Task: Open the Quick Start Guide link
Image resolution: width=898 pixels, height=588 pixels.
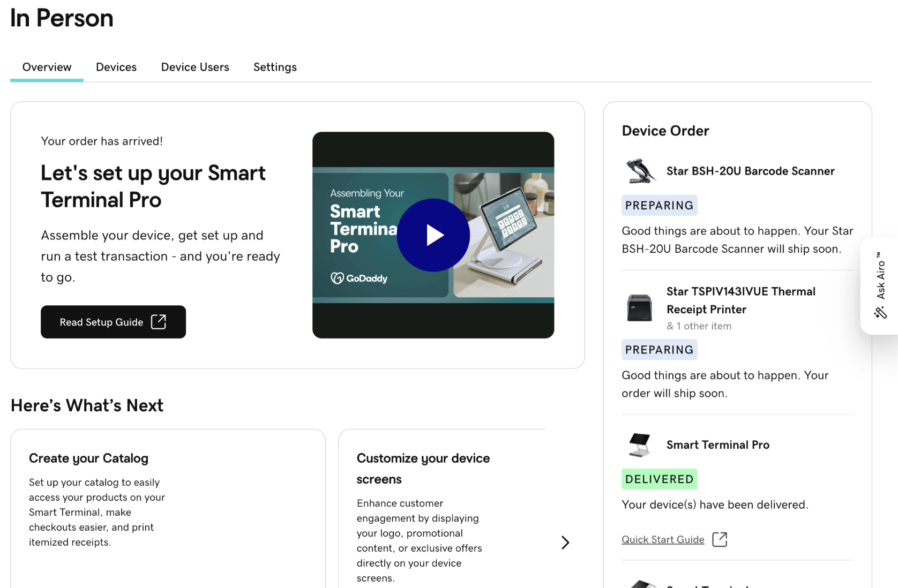Action: tap(663, 540)
